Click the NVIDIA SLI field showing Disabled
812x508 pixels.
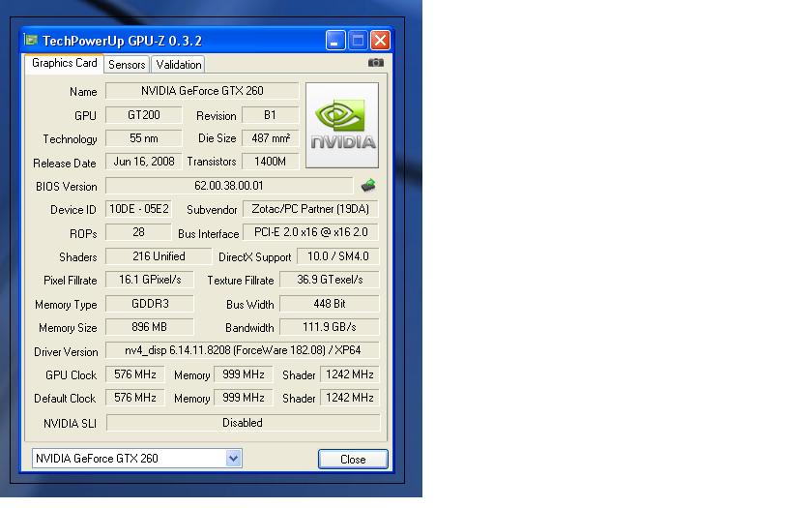coord(243,423)
